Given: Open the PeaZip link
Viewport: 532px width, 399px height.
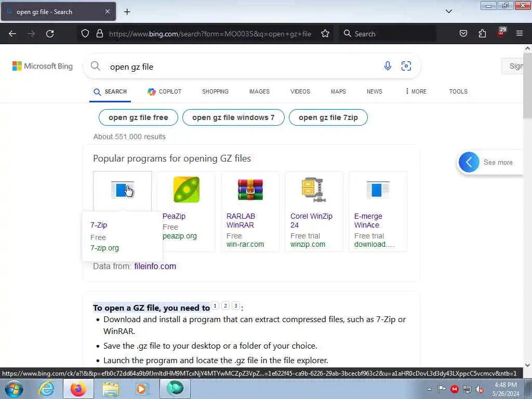Looking at the screenshot, I should (x=174, y=216).
